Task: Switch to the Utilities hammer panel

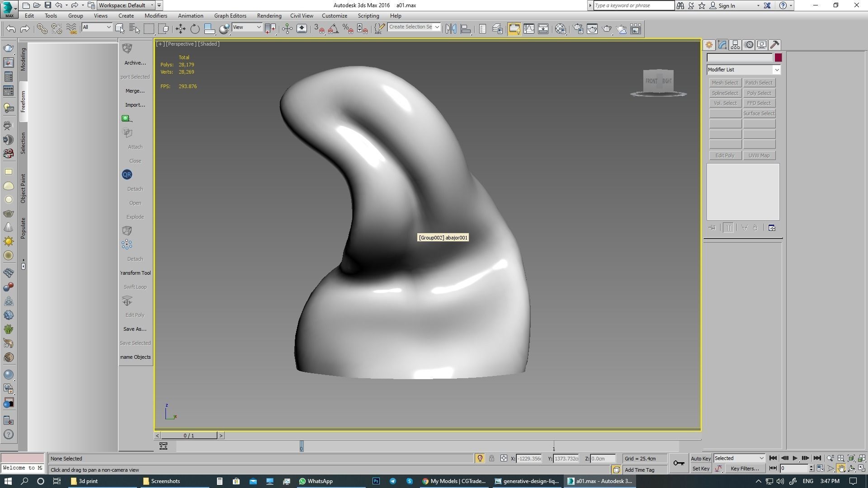Action: pyautogui.click(x=775, y=45)
